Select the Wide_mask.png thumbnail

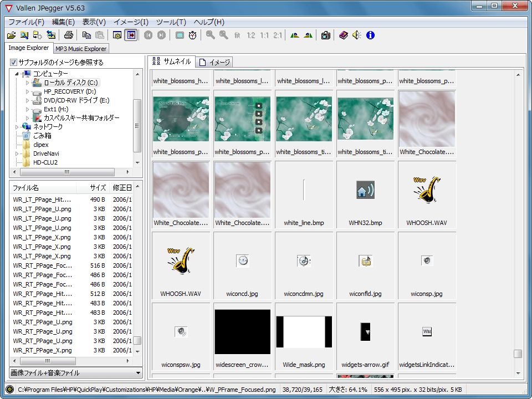[304, 336]
